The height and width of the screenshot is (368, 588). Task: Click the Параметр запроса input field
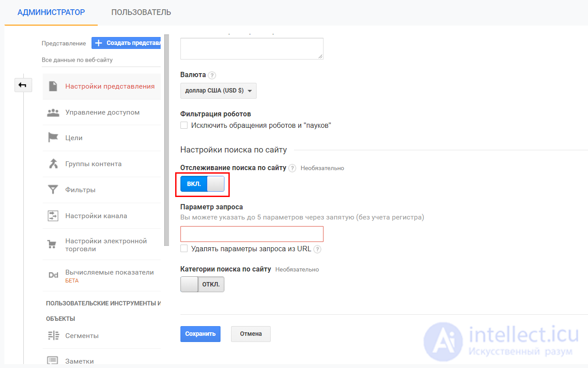[x=252, y=234]
